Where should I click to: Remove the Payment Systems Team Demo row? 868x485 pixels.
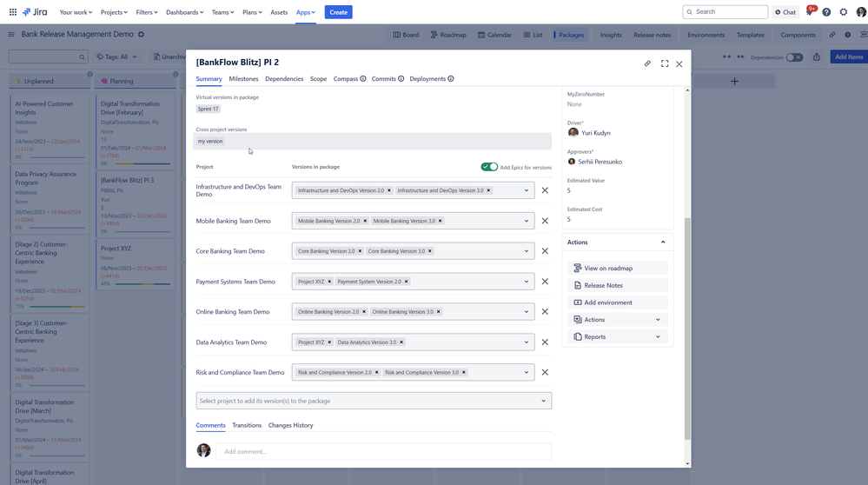tap(545, 282)
